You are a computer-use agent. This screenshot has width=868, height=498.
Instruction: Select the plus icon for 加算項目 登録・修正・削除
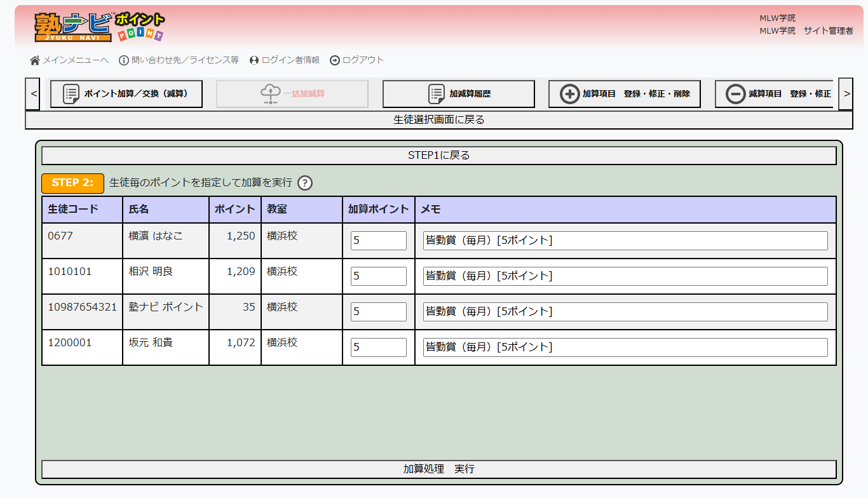pyautogui.click(x=569, y=93)
